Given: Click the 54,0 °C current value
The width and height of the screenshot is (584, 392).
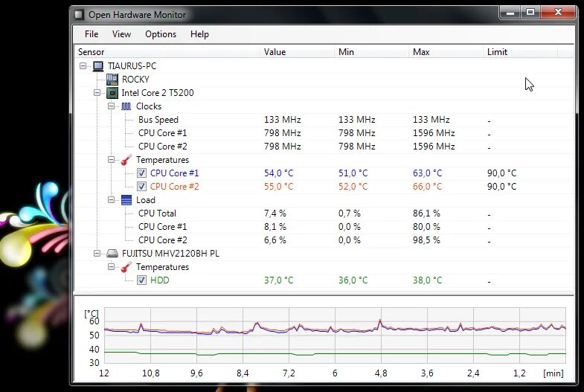Looking at the screenshot, I should [278, 173].
